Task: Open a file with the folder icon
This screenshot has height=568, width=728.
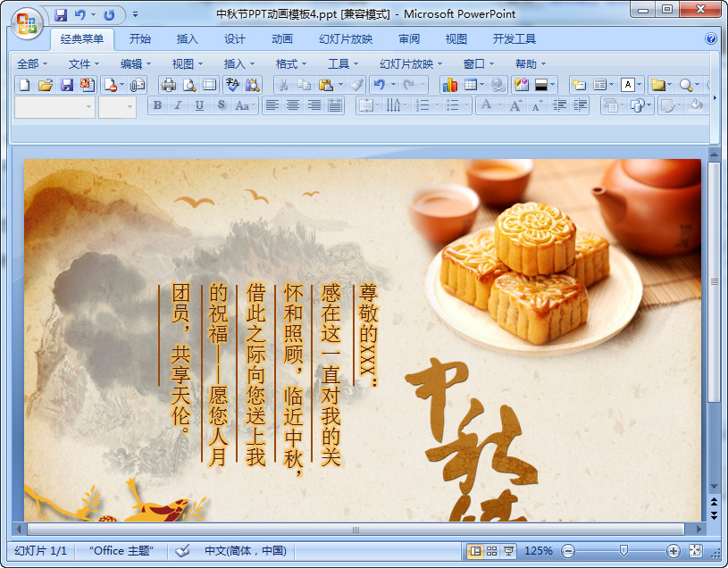Action: click(46, 85)
